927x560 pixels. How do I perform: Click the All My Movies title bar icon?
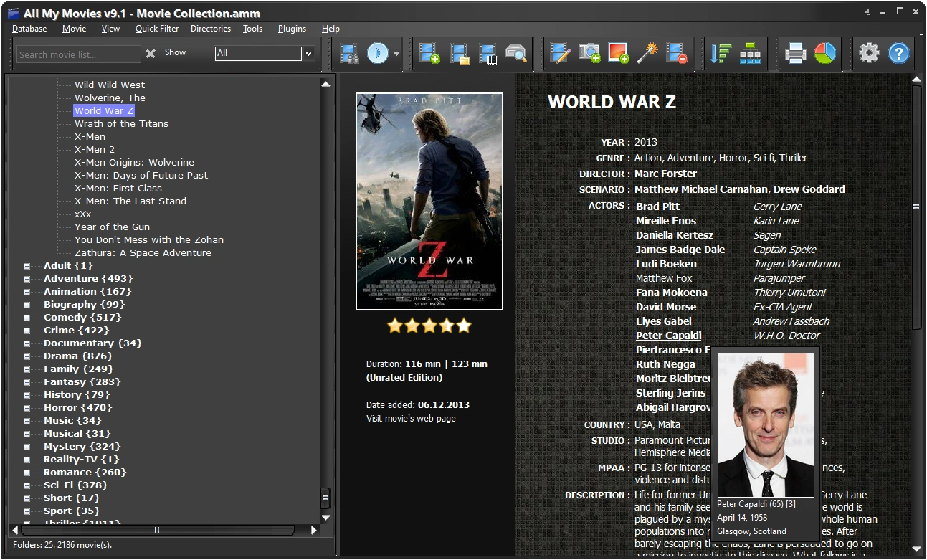pyautogui.click(x=13, y=13)
